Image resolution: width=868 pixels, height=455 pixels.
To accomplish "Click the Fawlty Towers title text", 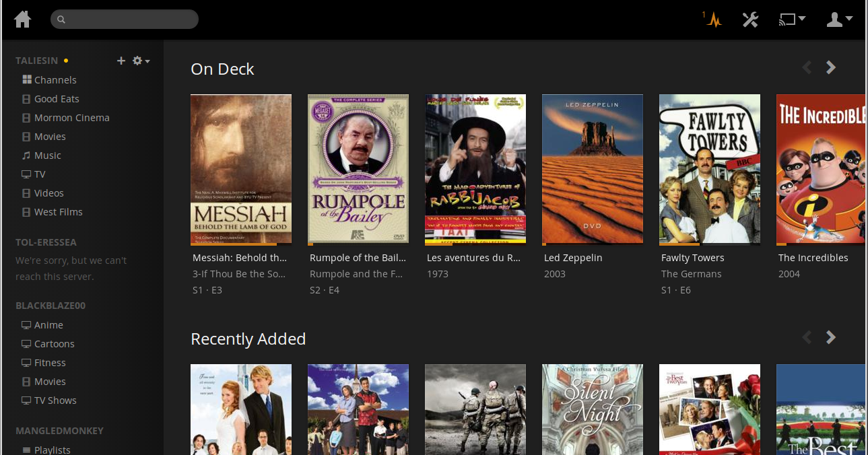I will 693,258.
